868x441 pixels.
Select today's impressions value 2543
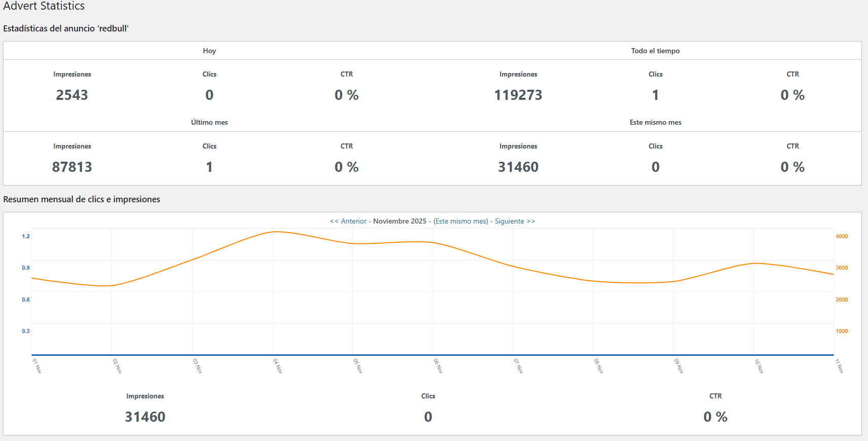tap(72, 95)
